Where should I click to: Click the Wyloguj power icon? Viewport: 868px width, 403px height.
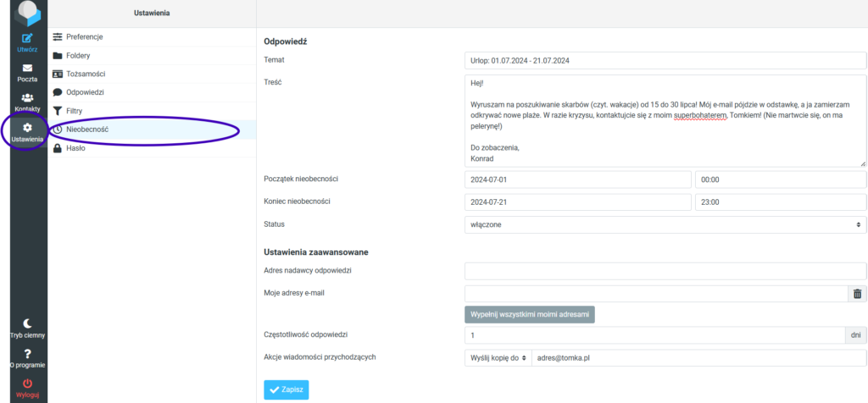pos(27,383)
